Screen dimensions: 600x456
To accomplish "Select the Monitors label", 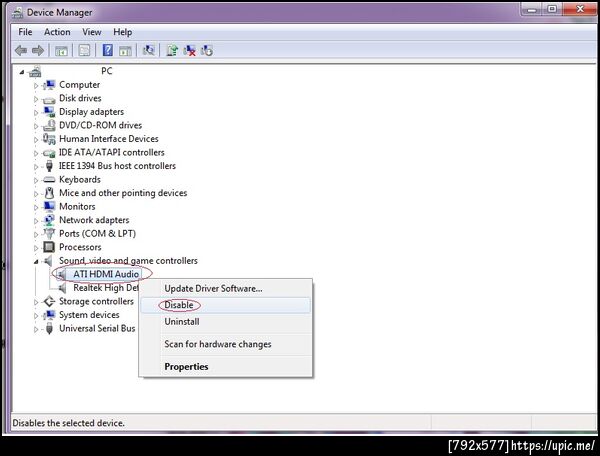I will coord(77,207).
